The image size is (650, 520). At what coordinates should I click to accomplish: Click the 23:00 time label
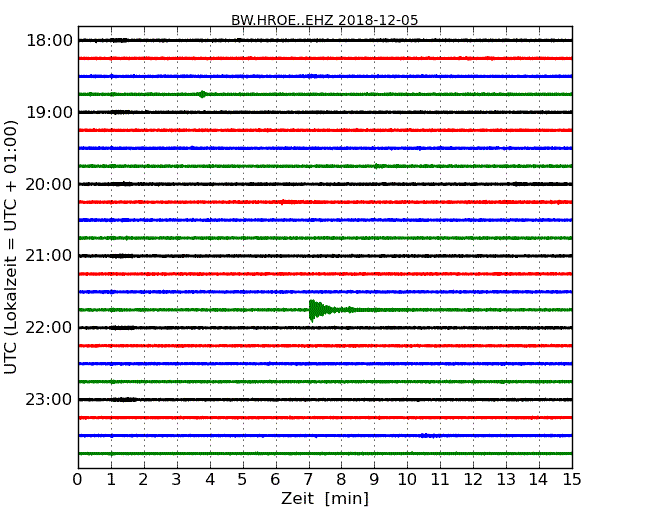[x=49, y=399]
